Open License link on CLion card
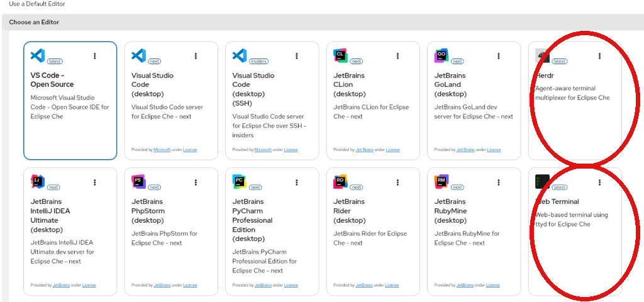This screenshot has height=302, width=644. (392, 150)
